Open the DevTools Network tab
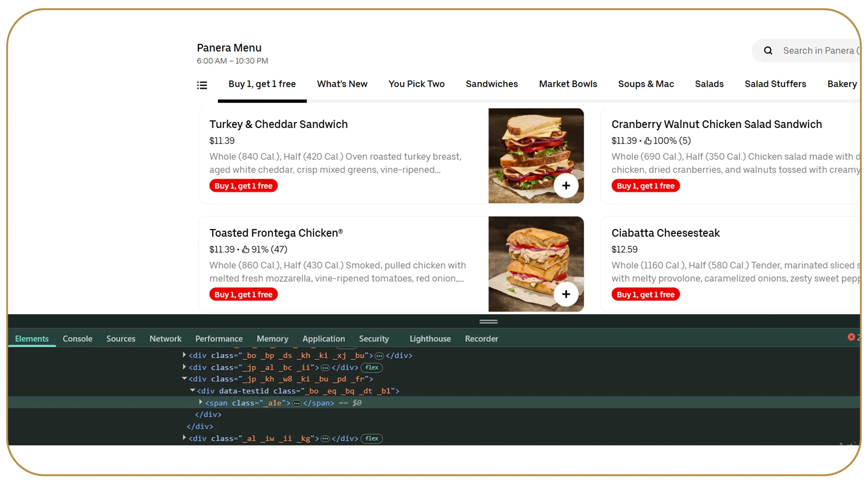This screenshot has height=484, width=868. [x=166, y=338]
